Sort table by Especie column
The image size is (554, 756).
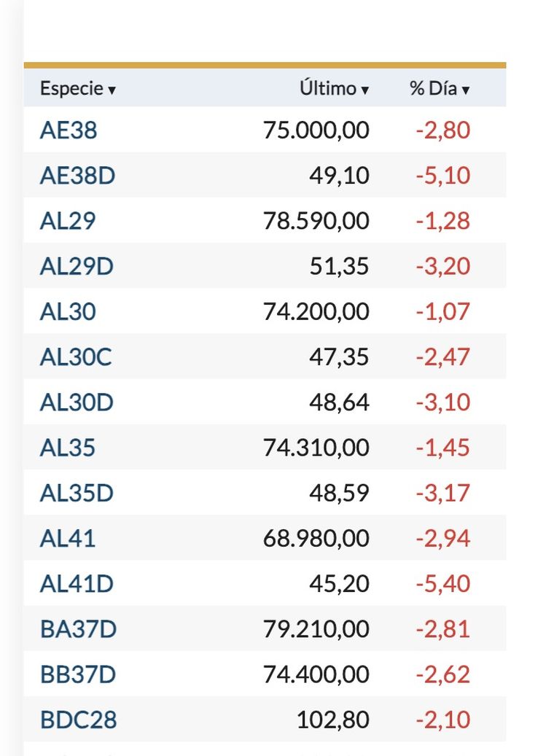coord(78,89)
